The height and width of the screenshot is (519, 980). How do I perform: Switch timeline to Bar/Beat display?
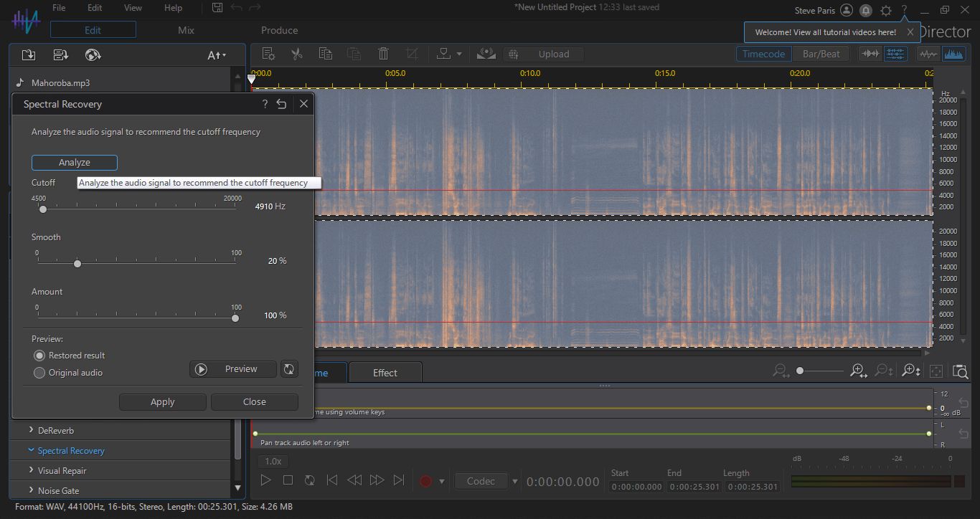[x=821, y=54]
